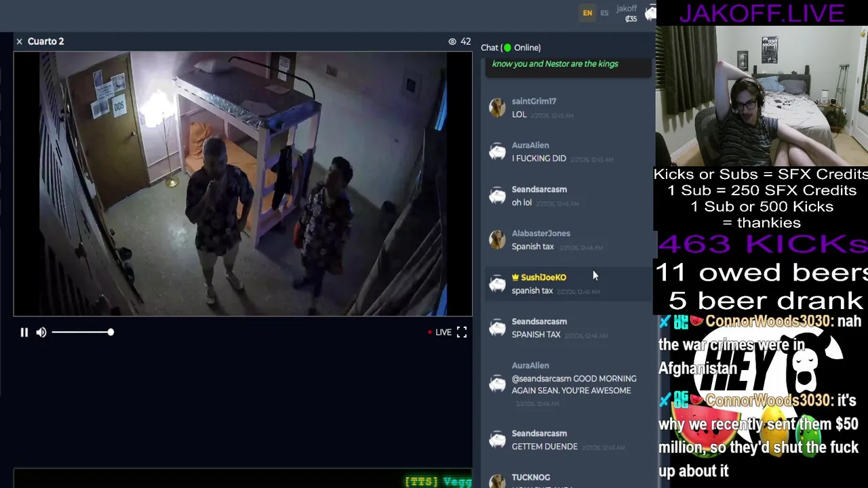The image size is (868, 488).
Task: Click the 'I FUCKING DID' chat message
Action: [x=538, y=159]
